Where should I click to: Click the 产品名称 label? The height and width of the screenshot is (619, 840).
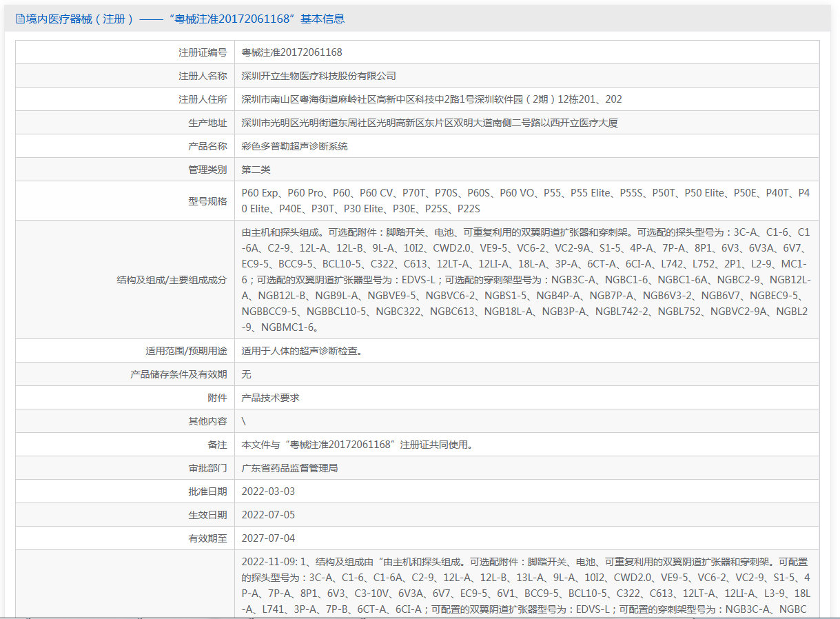[x=207, y=146]
